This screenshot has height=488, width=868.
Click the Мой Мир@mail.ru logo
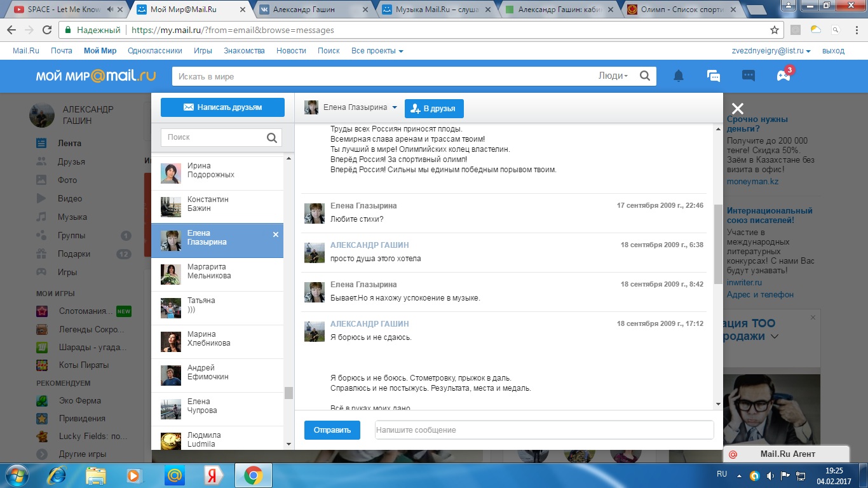click(x=96, y=76)
